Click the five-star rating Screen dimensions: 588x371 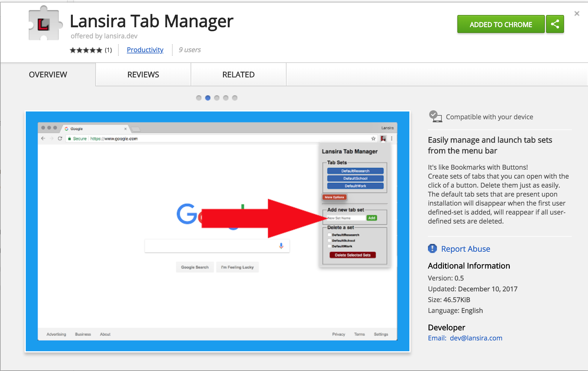click(x=86, y=50)
